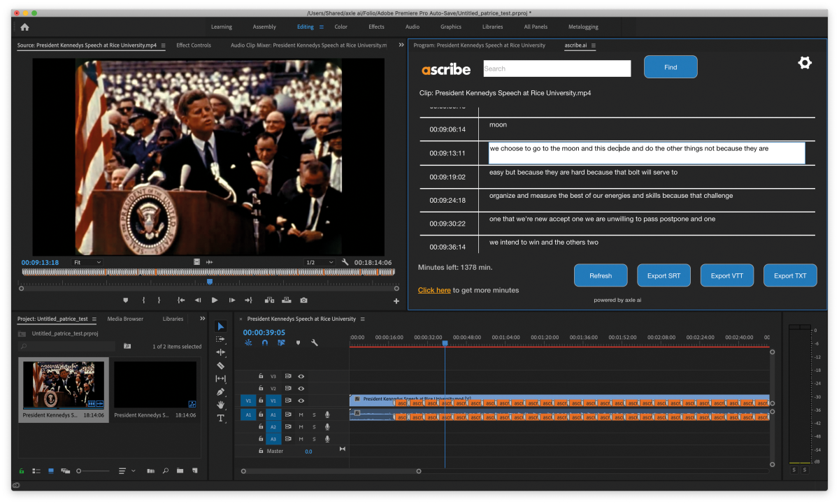The height and width of the screenshot is (504, 839).
Task: Overwrite source clip into the timeline
Action: [x=287, y=300]
